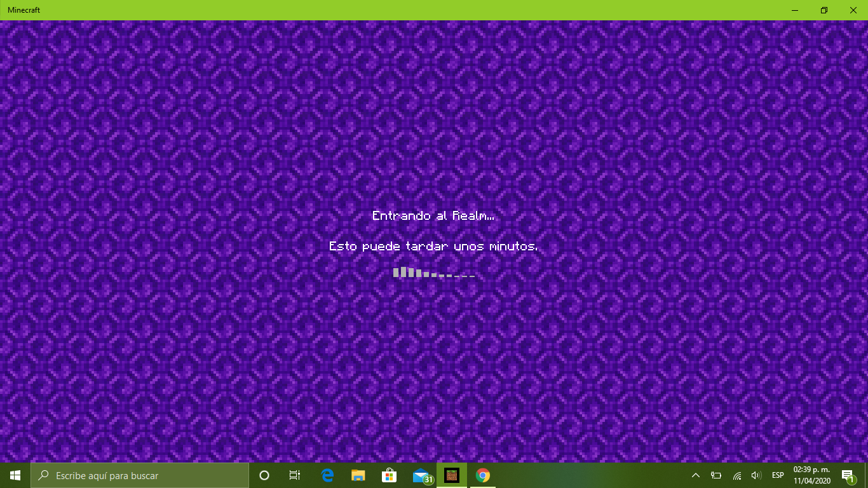
Task: Click the Cortana circle icon
Action: (x=264, y=475)
